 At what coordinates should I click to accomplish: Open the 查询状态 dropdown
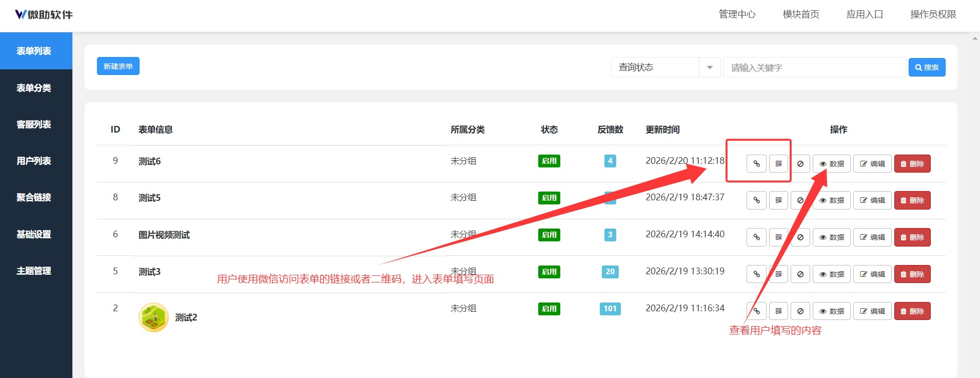tap(655, 67)
